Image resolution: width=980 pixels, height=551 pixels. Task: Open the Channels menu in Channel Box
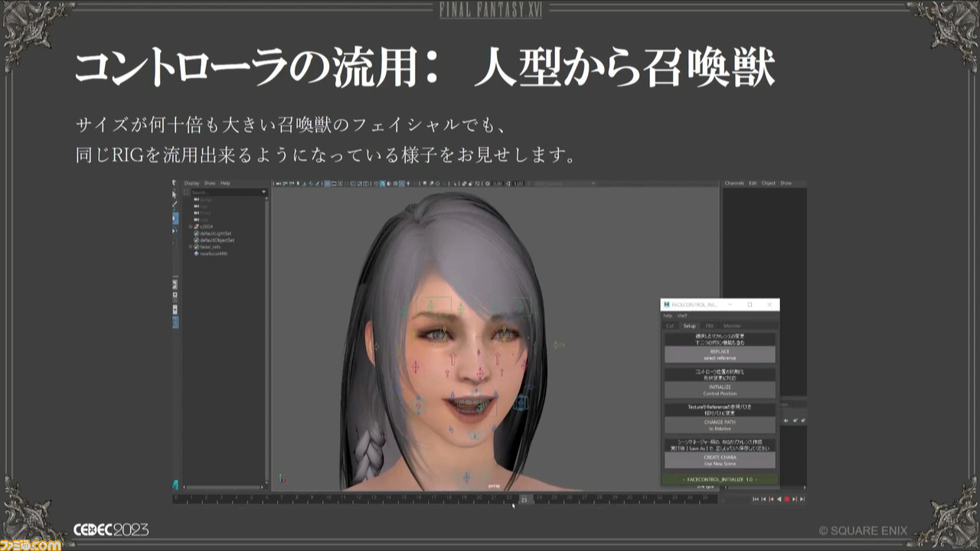(734, 184)
